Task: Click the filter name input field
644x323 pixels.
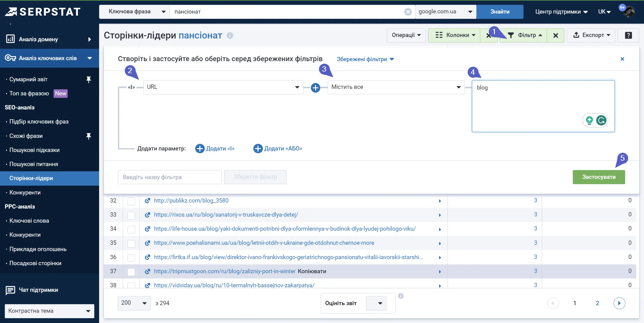Action: click(170, 177)
